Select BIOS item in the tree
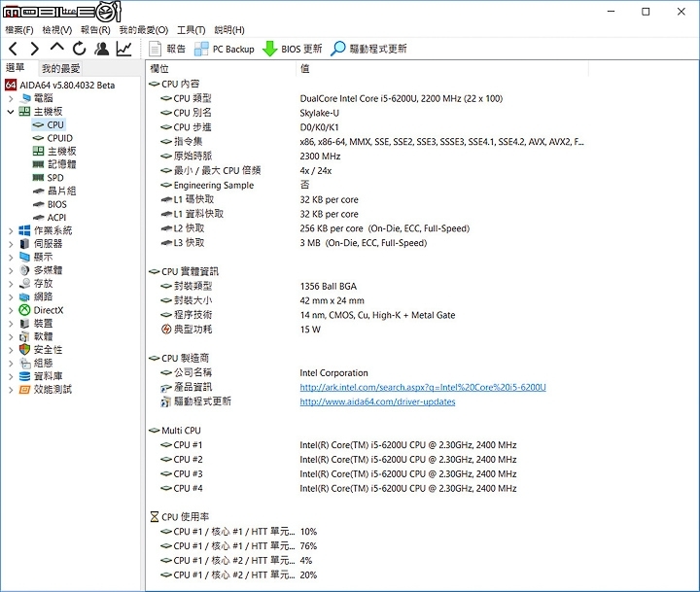700x592 pixels. [50, 204]
